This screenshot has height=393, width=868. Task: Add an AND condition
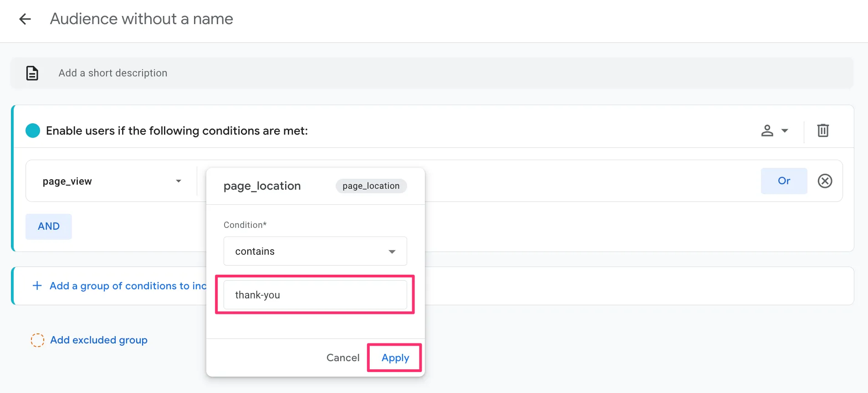point(49,227)
